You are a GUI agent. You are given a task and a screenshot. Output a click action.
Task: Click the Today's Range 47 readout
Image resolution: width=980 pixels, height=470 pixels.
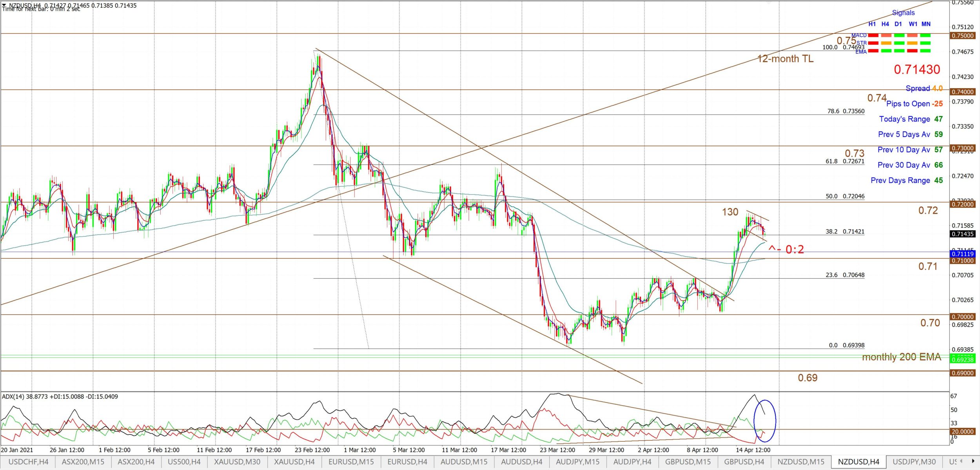[911, 119]
